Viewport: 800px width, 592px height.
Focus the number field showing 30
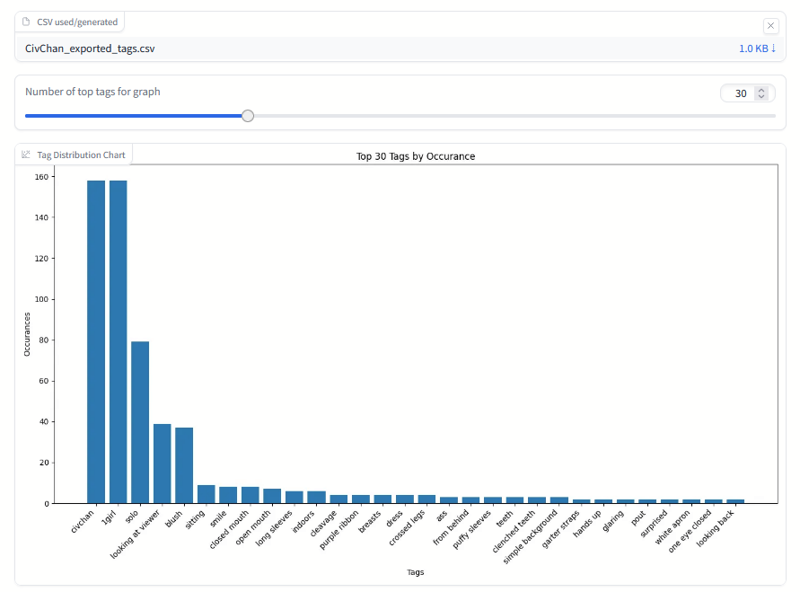(x=739, y=93)
